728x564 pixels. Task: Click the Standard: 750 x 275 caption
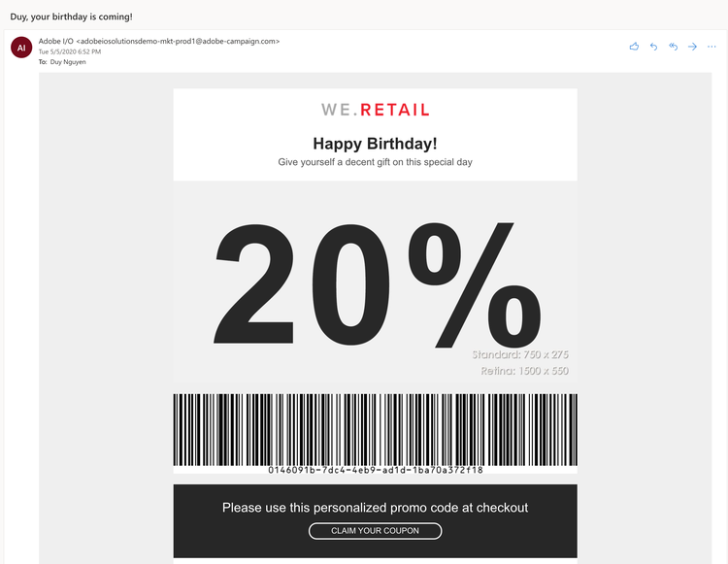(520, 355)
